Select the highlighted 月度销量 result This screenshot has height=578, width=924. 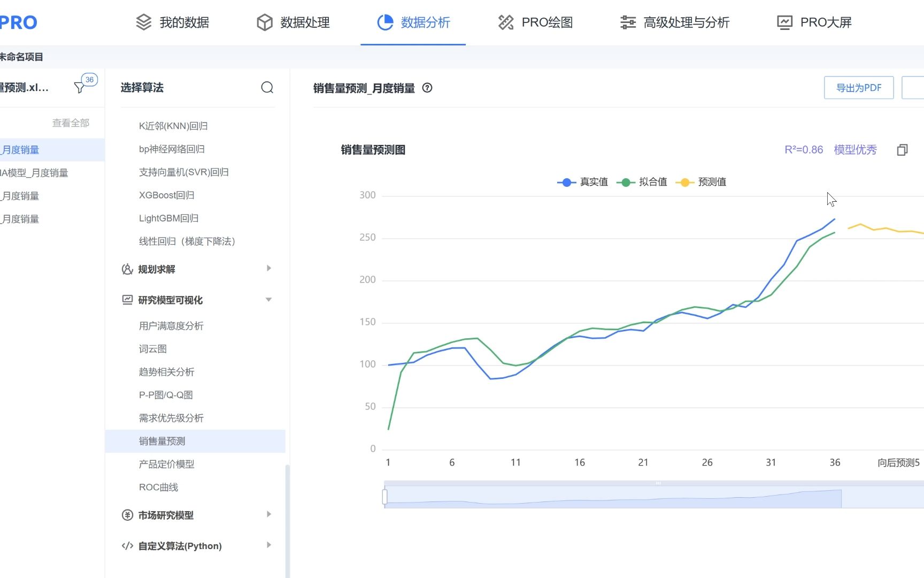click(52, 150)
